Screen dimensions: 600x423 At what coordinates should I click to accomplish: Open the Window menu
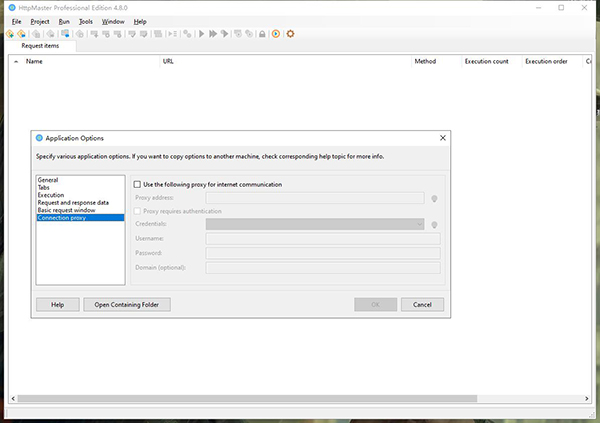pos(113,22)
